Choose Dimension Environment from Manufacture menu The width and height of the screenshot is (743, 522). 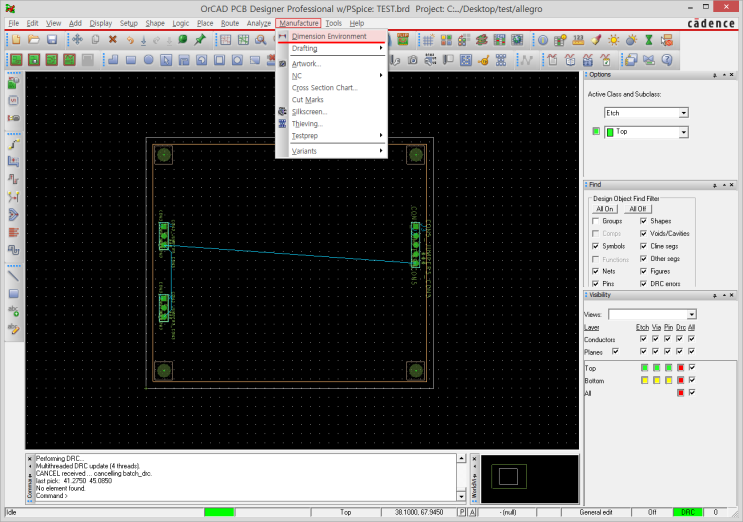click(x=329, y=37)
